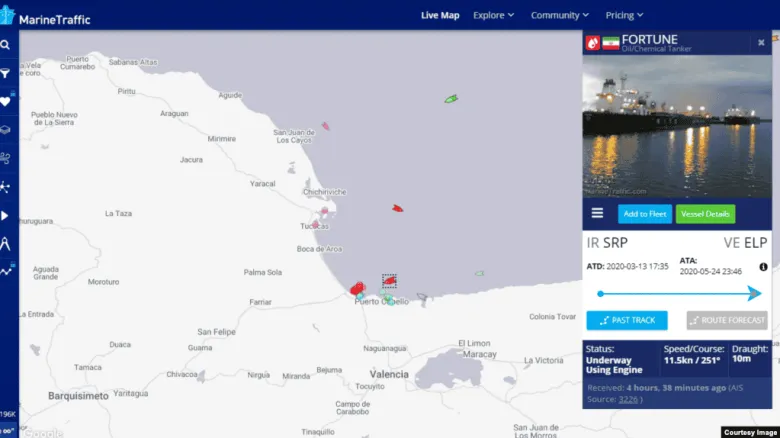Open the map filters funnel icon
The height and width of the screenshot is (438, 780).
click(x=6, y=73)
